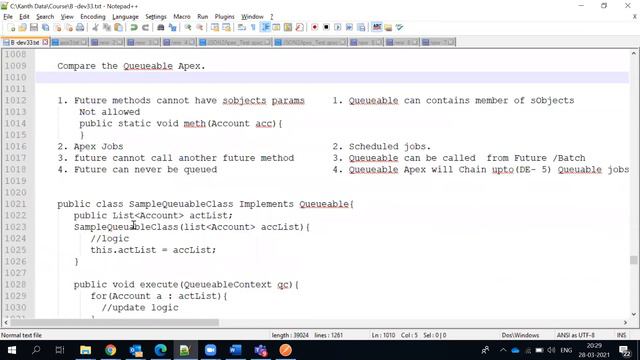Open the user defined language icon
640x360 pixels.
[276, 27]
